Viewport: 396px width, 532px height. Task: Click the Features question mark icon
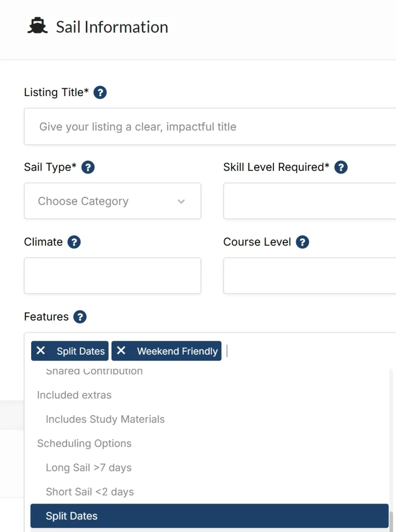tap(80, 316)
